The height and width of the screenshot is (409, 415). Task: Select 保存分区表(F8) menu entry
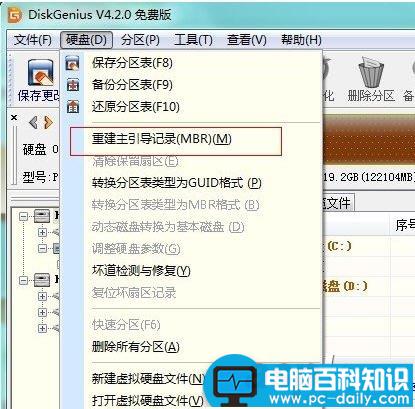coord(132,63)
